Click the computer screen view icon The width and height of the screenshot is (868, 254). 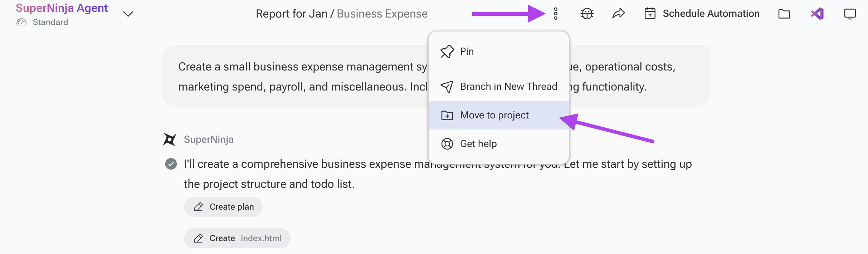[850, 14]
